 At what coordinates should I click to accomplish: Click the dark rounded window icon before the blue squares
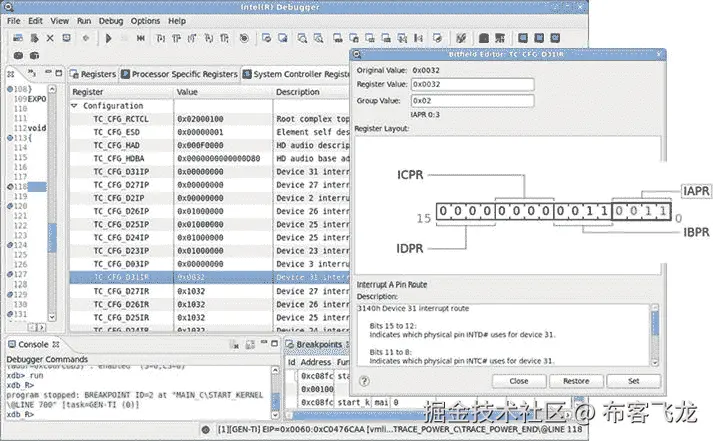[x=484, y=38]
